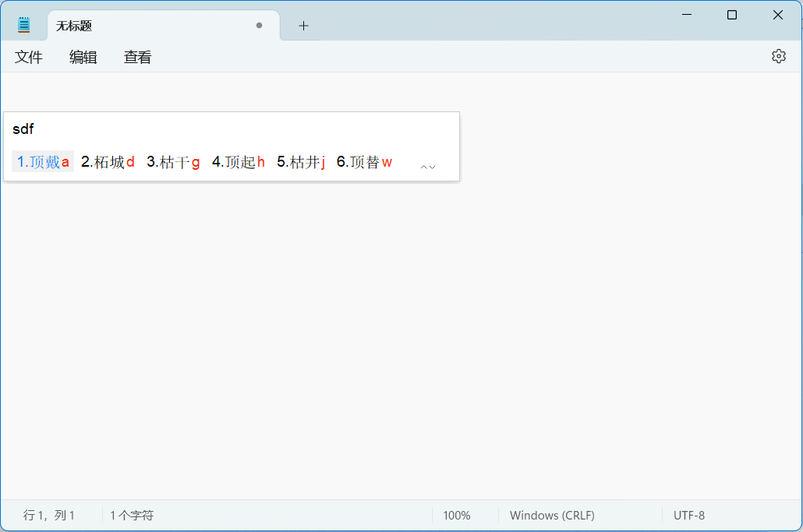
Task: Minimize the Notepad window
Action: 686,15
